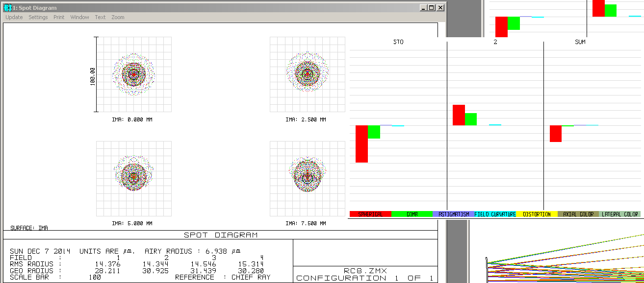Click the green Coma legend swatch
644x283 pixels.
click(x=412, y=214)
